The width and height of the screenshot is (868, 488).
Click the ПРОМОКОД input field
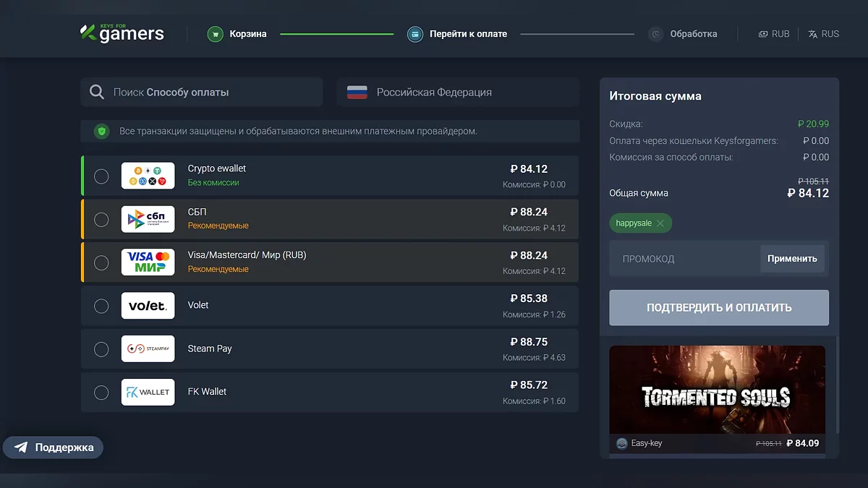pos(684,259)
